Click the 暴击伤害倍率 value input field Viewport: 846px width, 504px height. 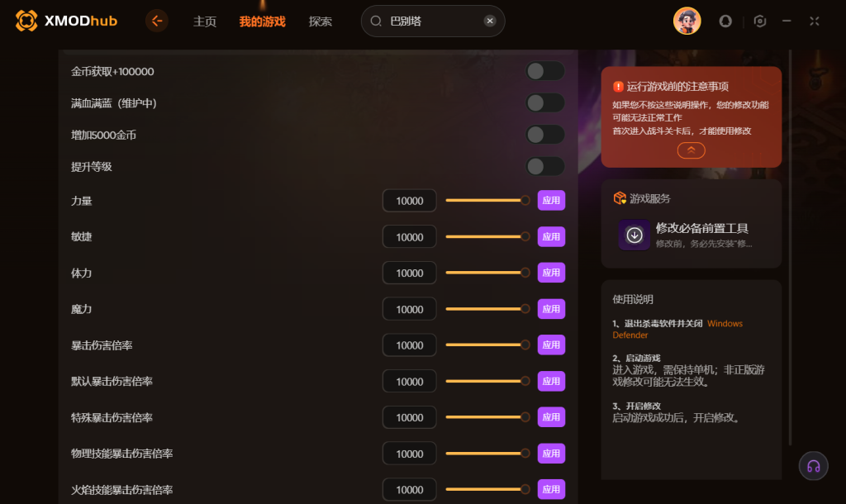[410, 345]
